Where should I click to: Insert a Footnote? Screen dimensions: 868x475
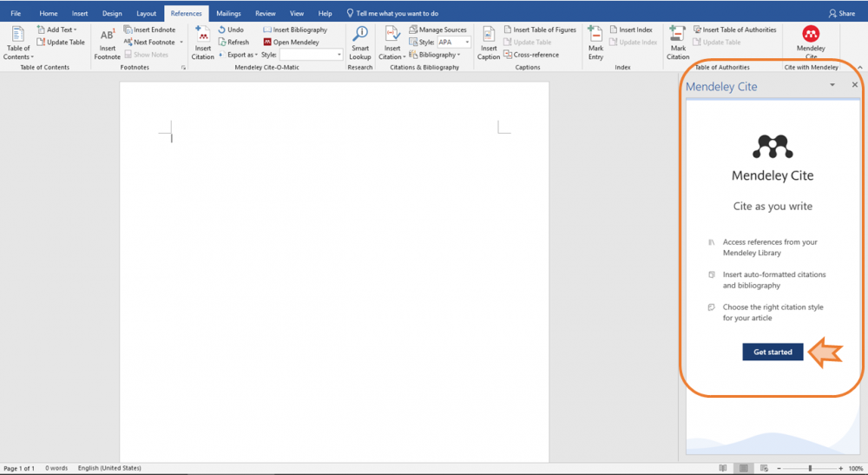pos(107,44)
